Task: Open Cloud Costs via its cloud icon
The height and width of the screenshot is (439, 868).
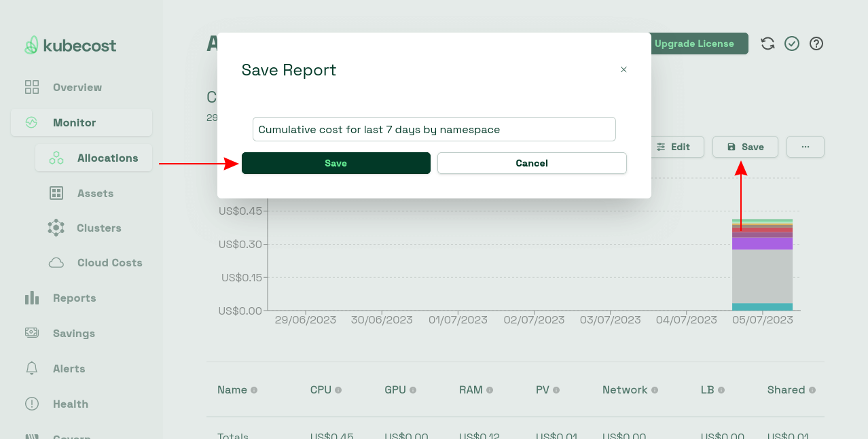Action: click(x=57, y=262)
